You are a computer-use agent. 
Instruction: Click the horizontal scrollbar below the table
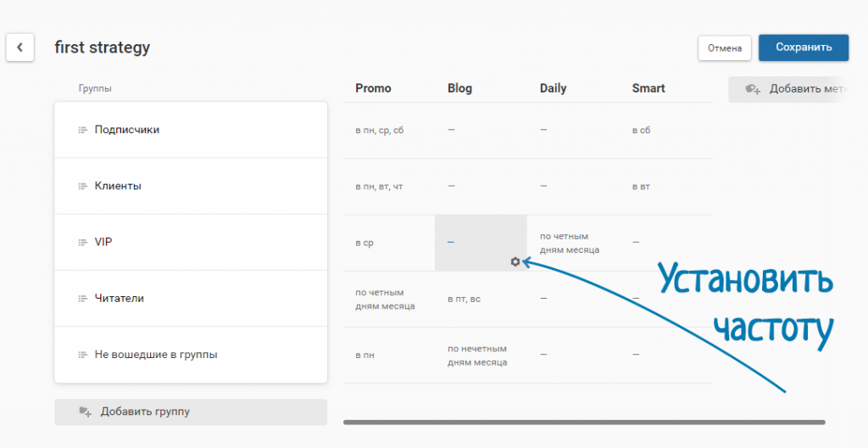[x=583, y=422]
